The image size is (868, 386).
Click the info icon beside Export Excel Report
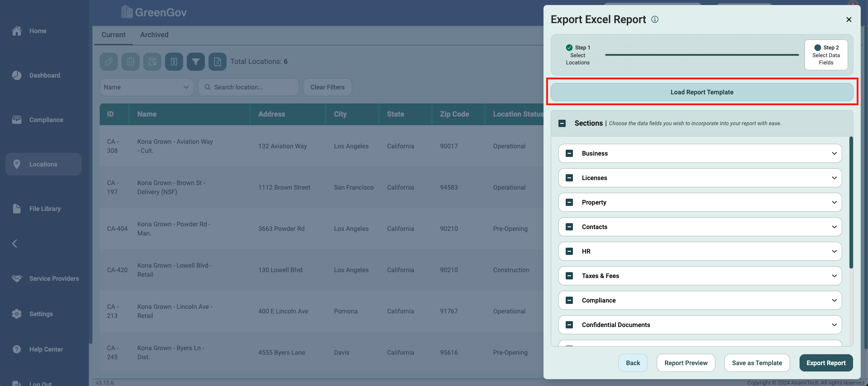pyautogui.click(x=655, y=20)
